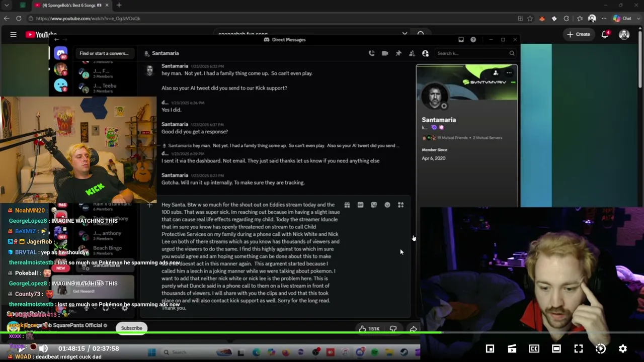Open Discord home direct messages icon

pos(61,53)
